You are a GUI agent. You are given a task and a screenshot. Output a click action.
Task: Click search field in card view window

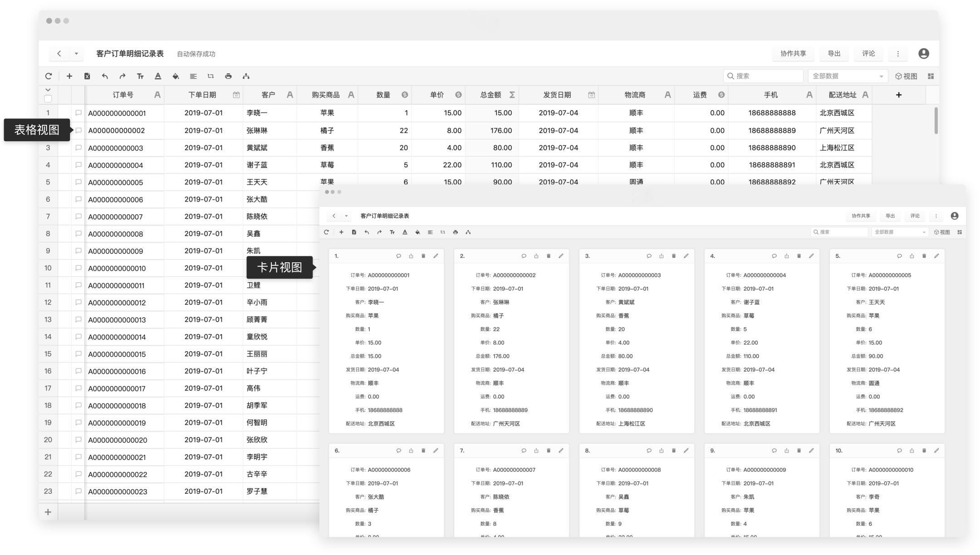[839, 232]
